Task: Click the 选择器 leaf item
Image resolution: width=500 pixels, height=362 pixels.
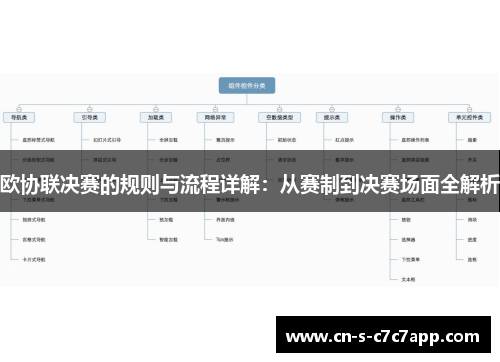Action: pos(408,240)
